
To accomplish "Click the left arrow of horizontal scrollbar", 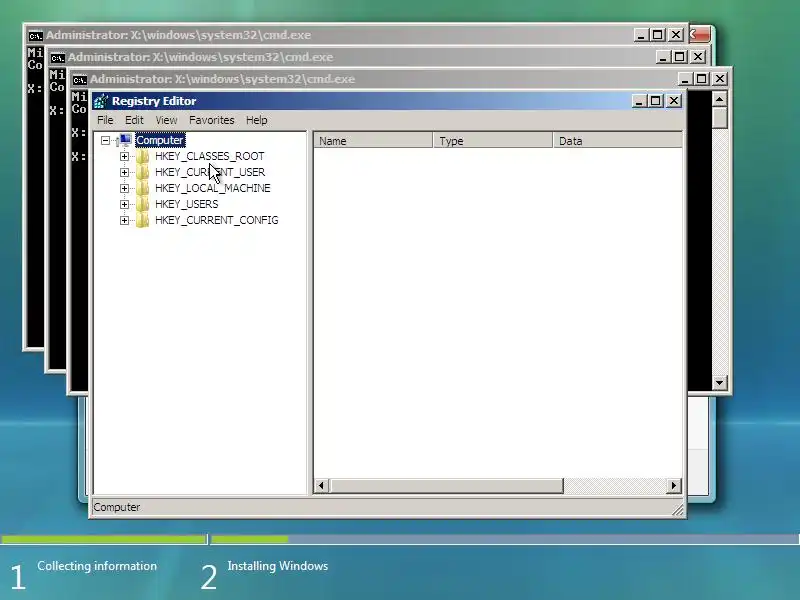I will click(321, 486).
